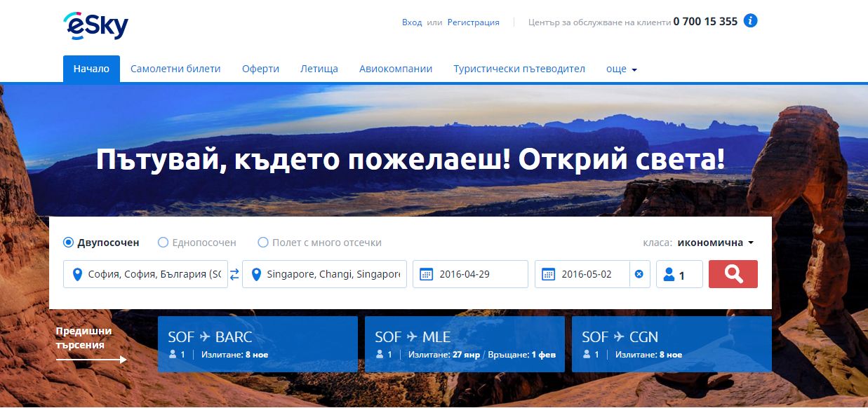Select the Еднопосочен radio button

pyautogui.click(x=163, y=243)
